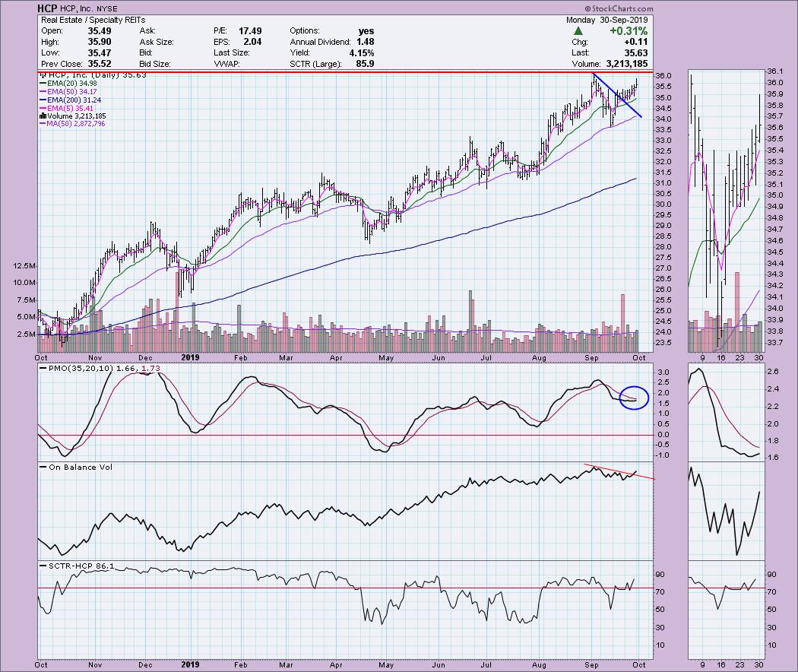Viewport: 798px width, 672px height.
Task: Select the header "Volume:" value 3,213,185
Action: [627, 64]
